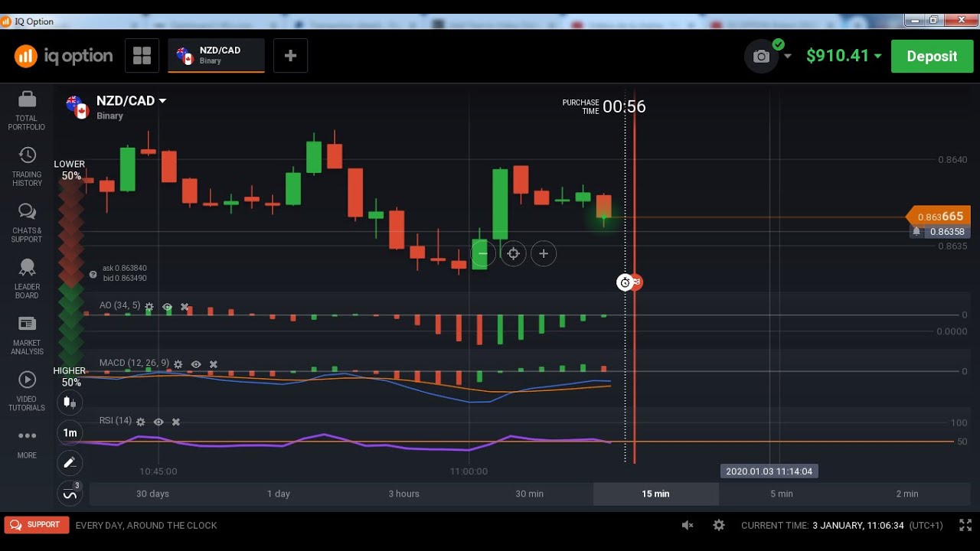Select 30 min time range
Viewport: 980px width, 551px height.
coord(530,494)
